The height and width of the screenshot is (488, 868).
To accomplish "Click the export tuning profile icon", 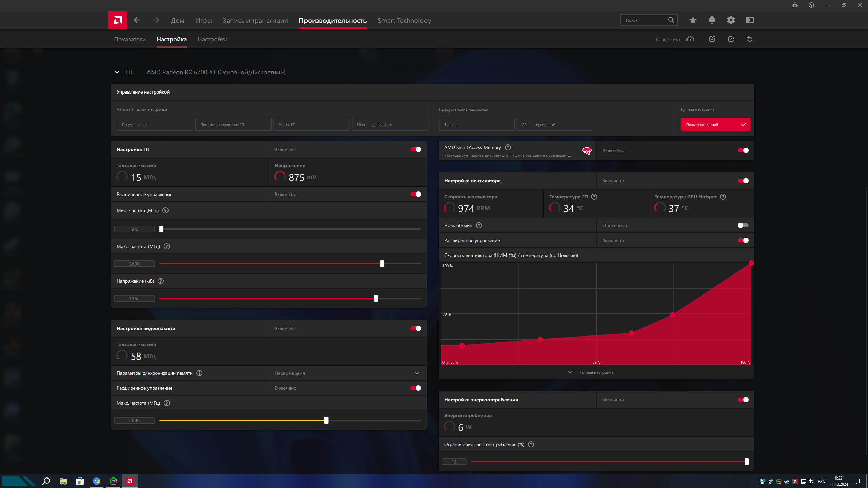I will click(731, 39).
